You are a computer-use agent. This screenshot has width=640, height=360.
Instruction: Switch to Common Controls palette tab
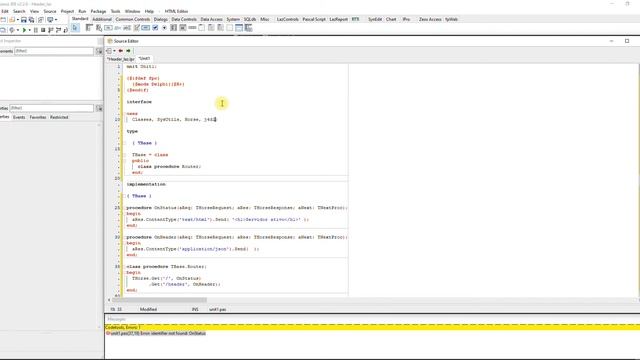point(133,19)
